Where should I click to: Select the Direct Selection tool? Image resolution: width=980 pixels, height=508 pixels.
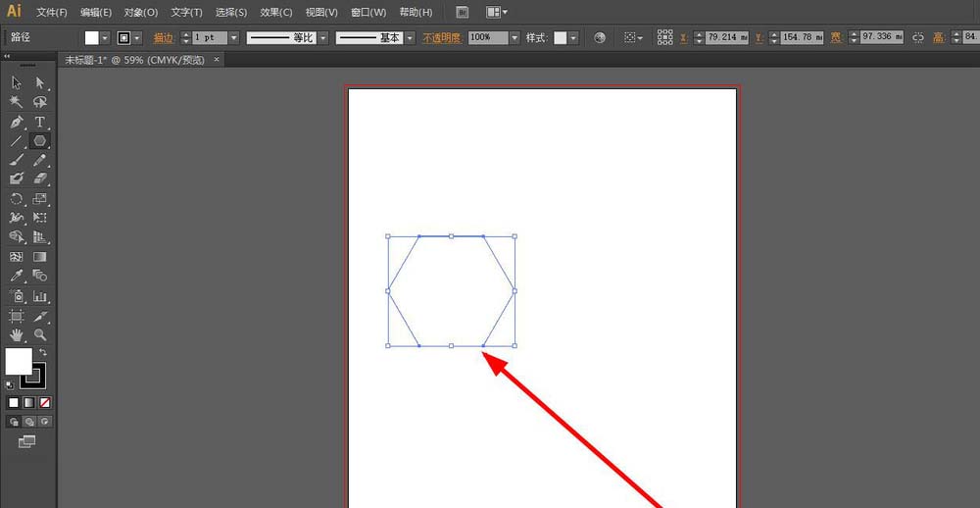tap(40, 83)
